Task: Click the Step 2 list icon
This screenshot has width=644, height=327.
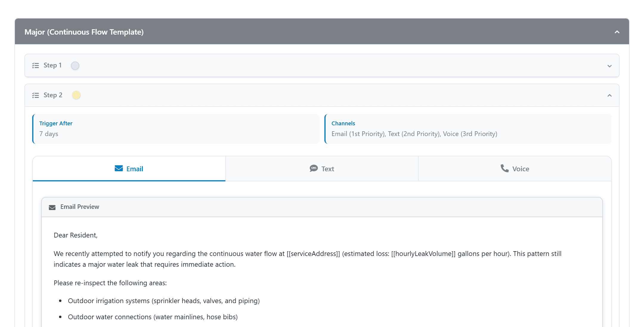Action: 35,95
